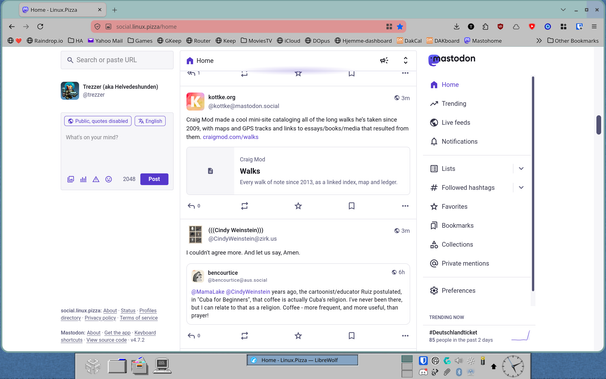The image size is (606, 379).
Task: Open more options on kottke.org post
Action: coord(405,206)
